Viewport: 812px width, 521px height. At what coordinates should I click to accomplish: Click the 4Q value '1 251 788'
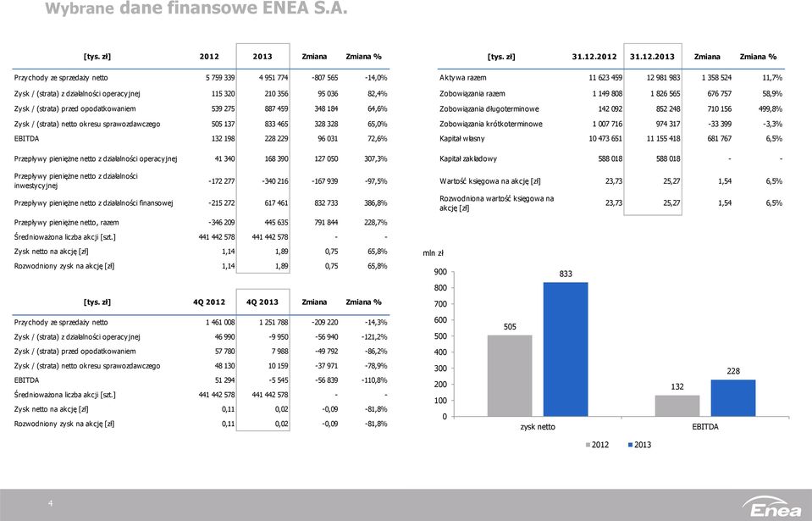point(273,322)
